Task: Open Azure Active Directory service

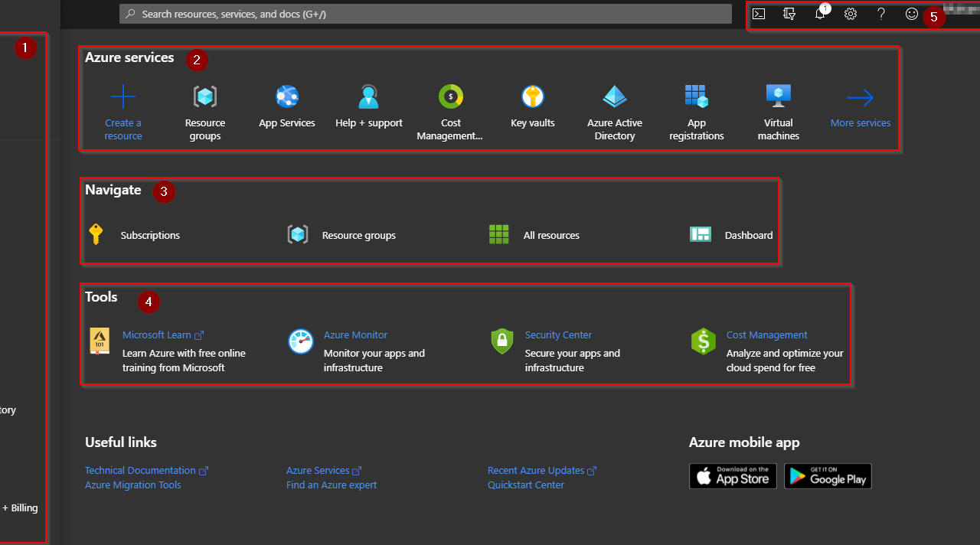Action: point(615,97)
